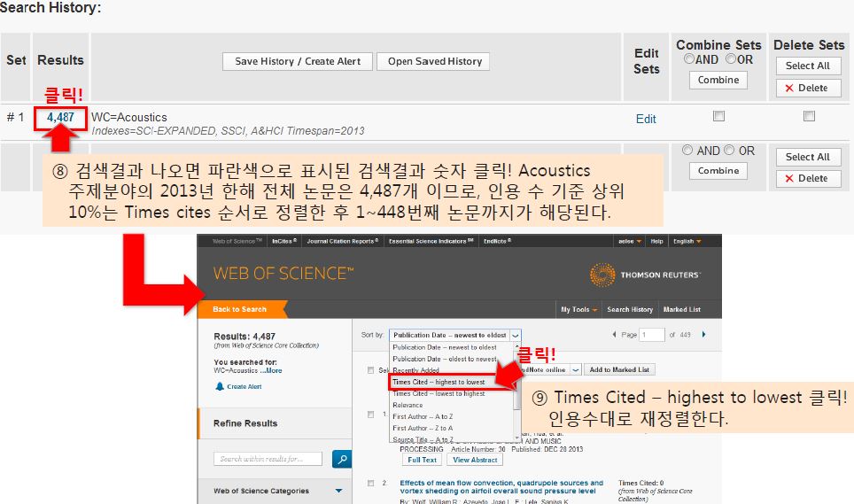The image size is (854, 504).
Task: Choose Relevance sort option
Action: point(408,405)
